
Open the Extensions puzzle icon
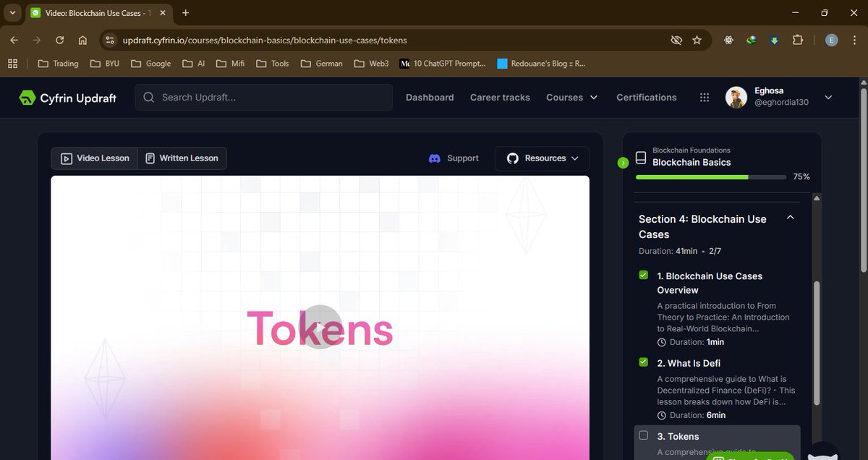coord(798,41)
